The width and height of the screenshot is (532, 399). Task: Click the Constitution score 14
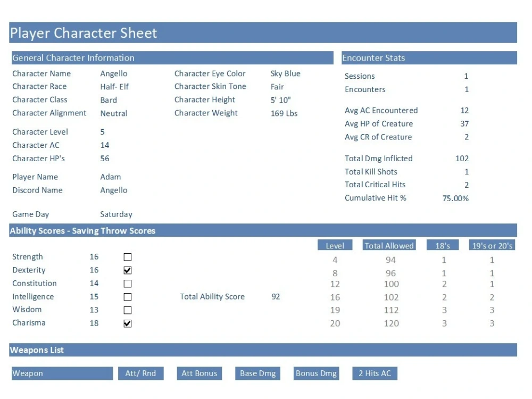94,284
